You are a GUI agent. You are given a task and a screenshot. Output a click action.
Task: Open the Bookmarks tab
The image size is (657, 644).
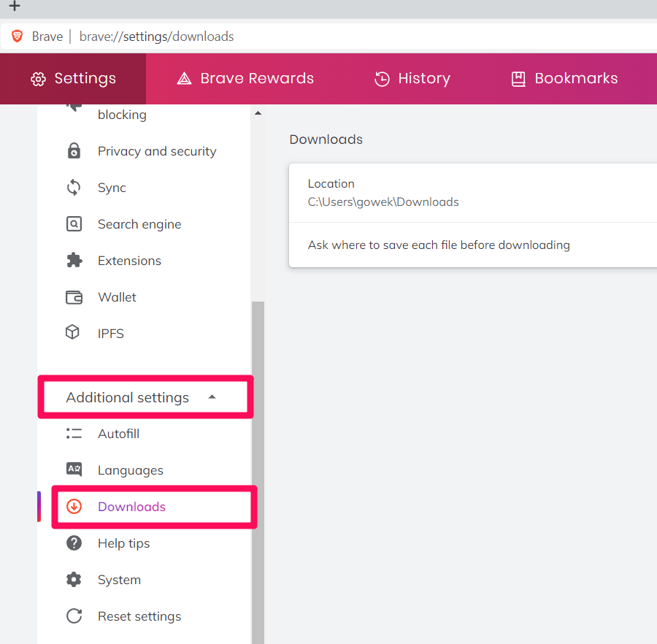point(564,78)
